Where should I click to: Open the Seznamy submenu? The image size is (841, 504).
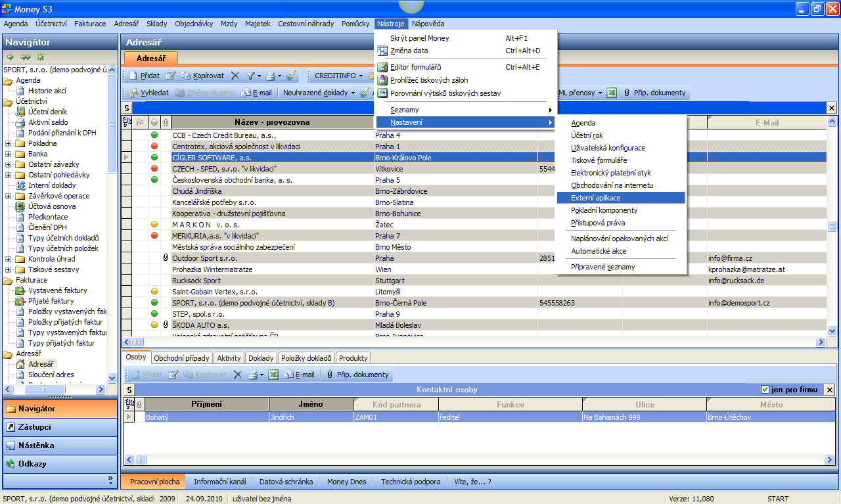[466, 110]
